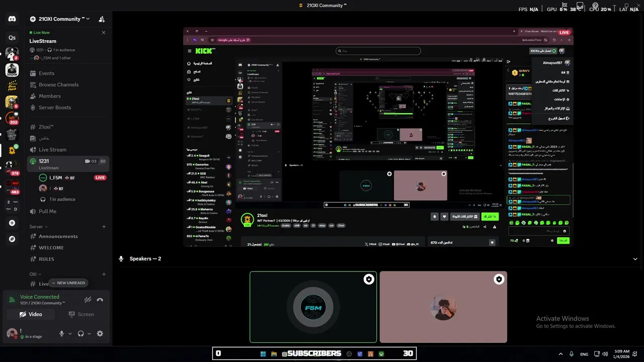Screen dimensions: 644x362
Task: Create channel in Server category via plus
Action: (x=104, y=227)
